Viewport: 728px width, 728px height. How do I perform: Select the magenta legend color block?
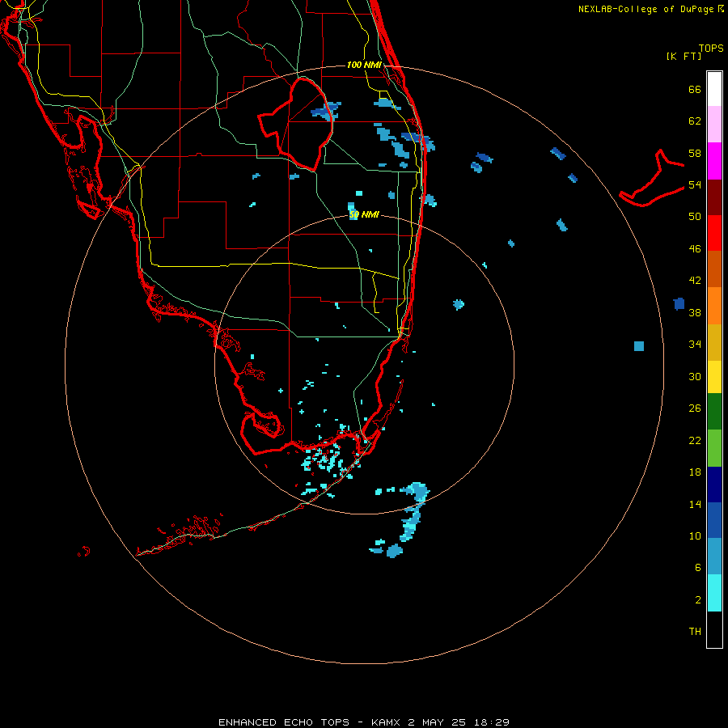tap(714, 161)
